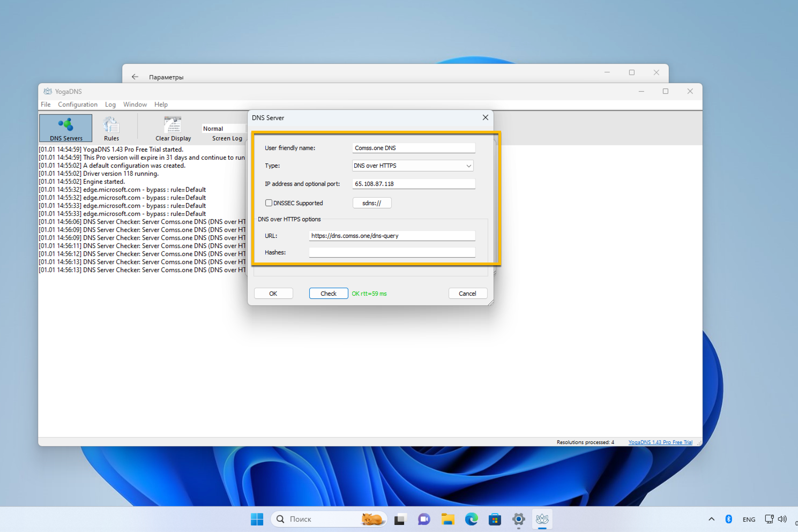Open Task View from the taskbar
798x532 pixels.
[400, 519]
